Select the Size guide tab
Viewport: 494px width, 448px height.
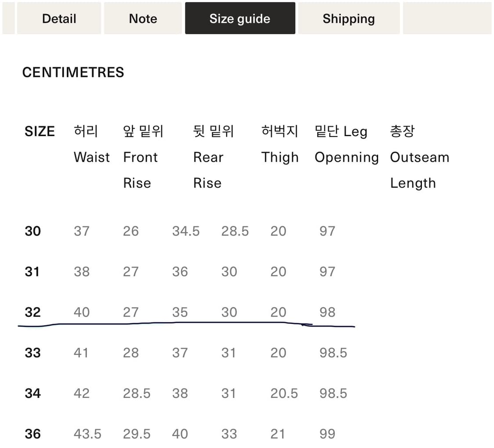(x=240, y=18)
